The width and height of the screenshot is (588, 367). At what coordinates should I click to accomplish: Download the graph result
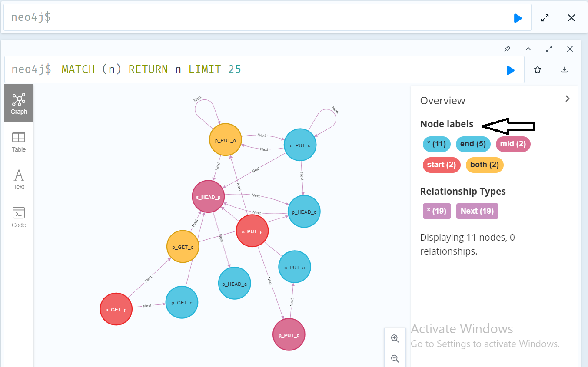(x=565, y=69)
